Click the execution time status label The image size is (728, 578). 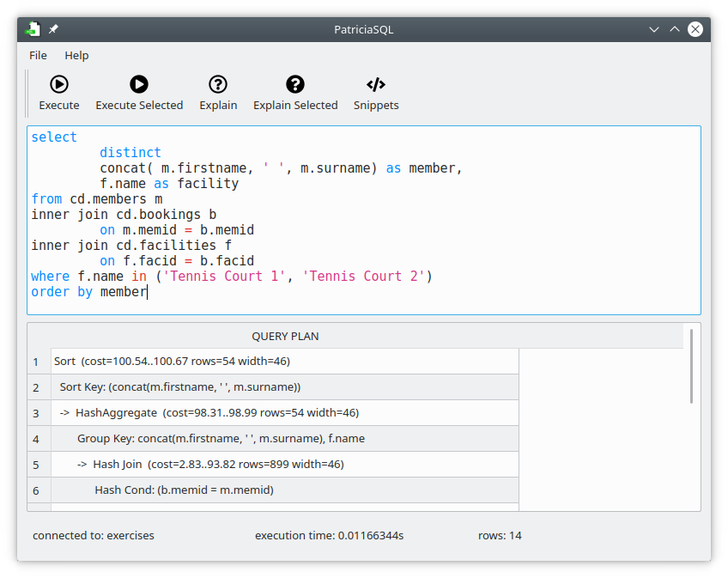pyautogui.click(x=329, y=535)
